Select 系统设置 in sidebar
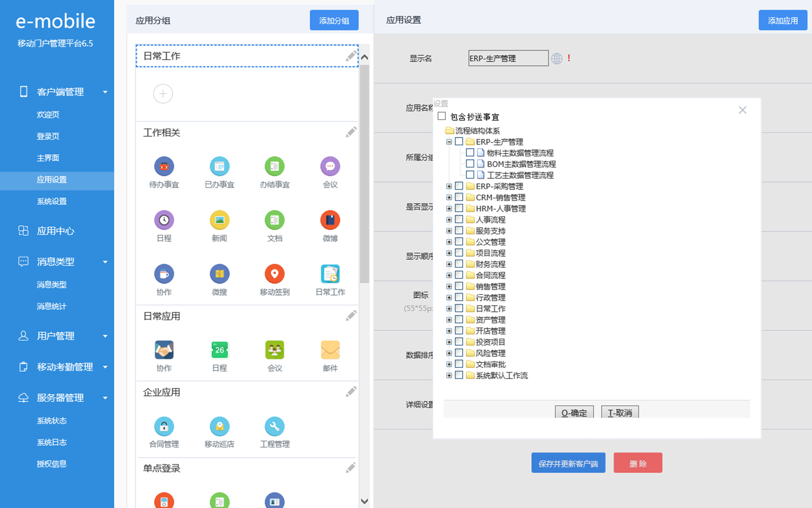 click(52, 201)
